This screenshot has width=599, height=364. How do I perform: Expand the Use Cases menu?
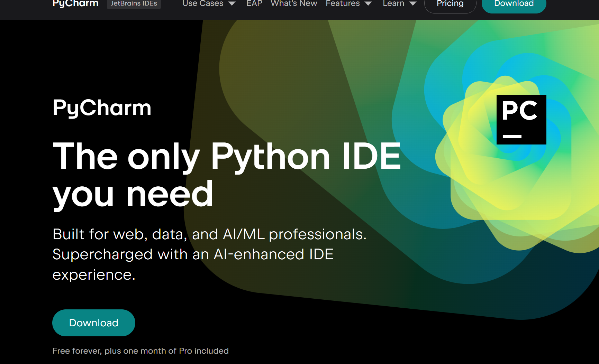209,4
